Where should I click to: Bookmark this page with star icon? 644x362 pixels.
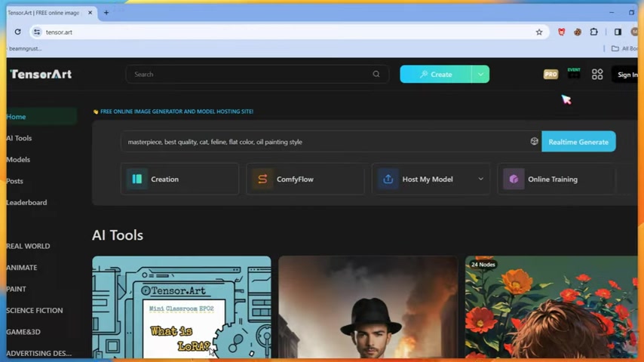tap(539, 32)
